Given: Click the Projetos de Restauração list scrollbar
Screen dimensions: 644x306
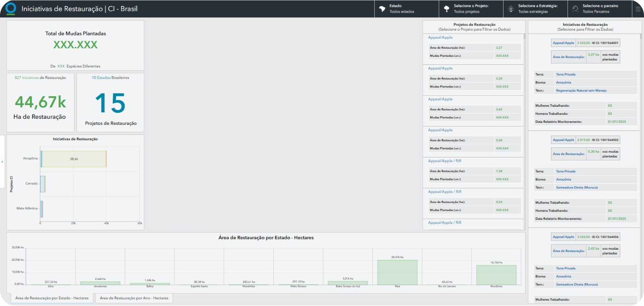Looking at the screenshot, I should [524, 37].
